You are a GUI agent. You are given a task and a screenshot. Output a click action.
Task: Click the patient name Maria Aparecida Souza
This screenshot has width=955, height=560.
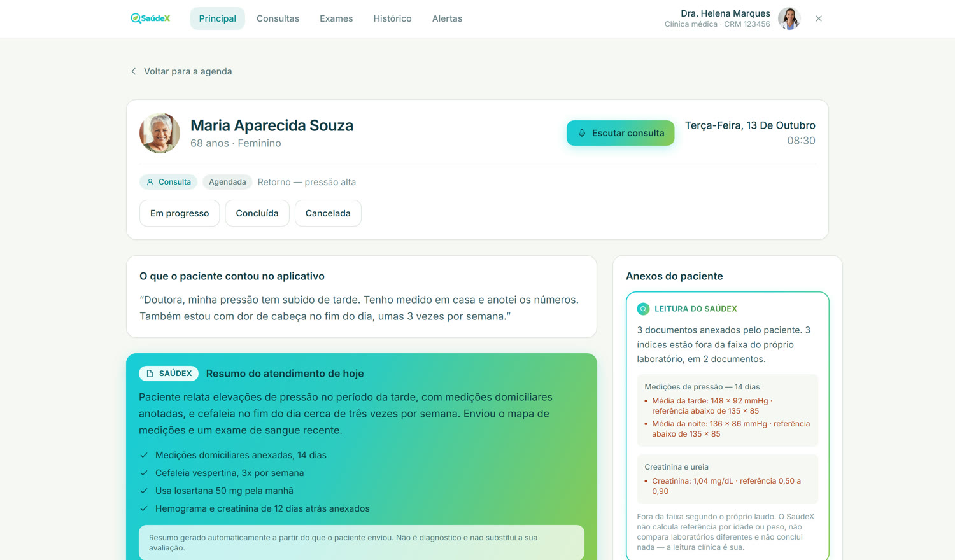pyautogui.click(x=272, y=125)
